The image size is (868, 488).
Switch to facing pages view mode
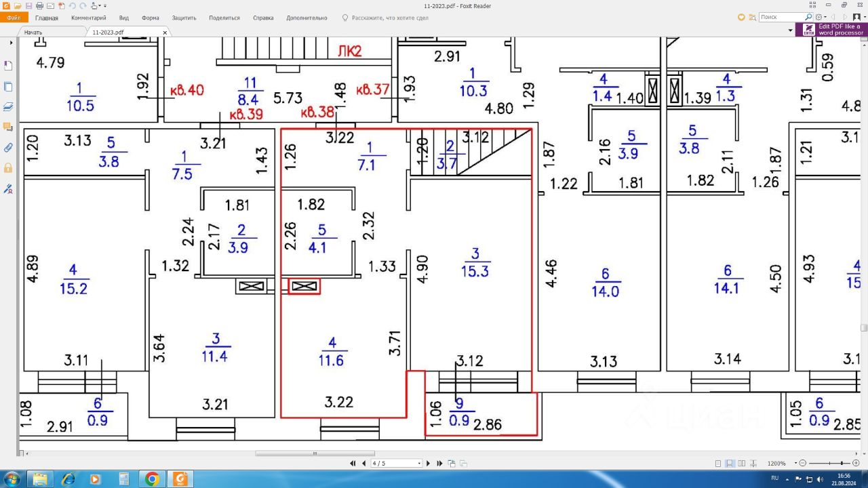tap(741, 464)
